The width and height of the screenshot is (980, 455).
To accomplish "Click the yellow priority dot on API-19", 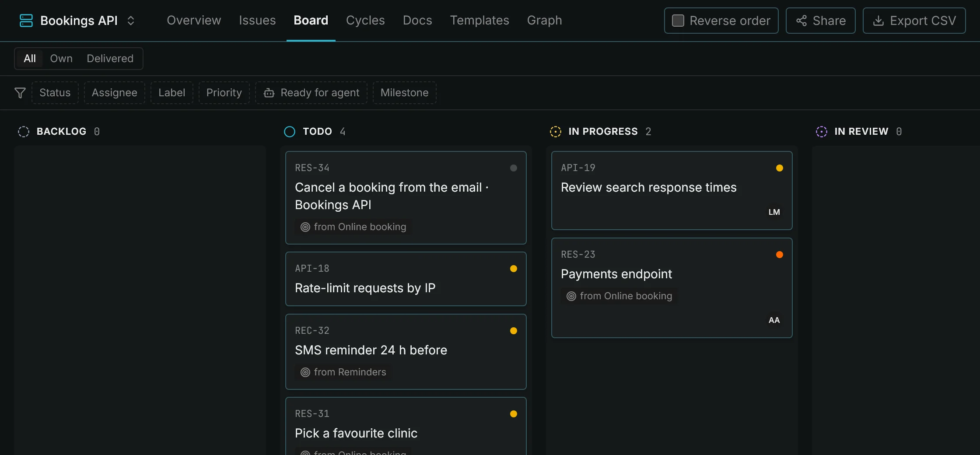I will pos(780,168).
